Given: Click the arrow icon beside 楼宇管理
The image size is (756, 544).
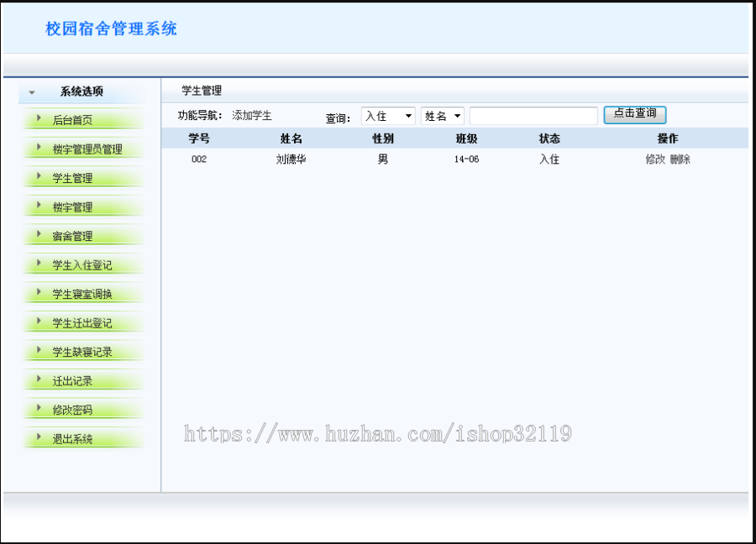Looking at the screenshot, I should [x=37, y=207].
